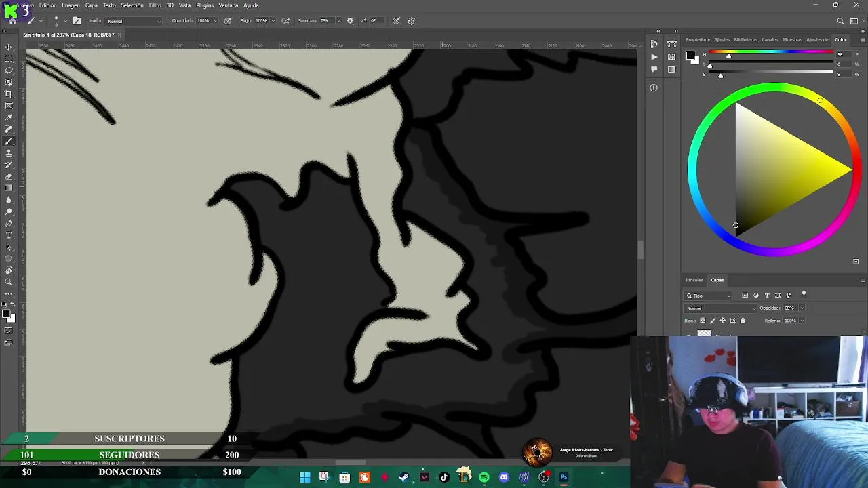Open brush settings panel icon
This screenshot has width=868, height=488.
[77, 21]
